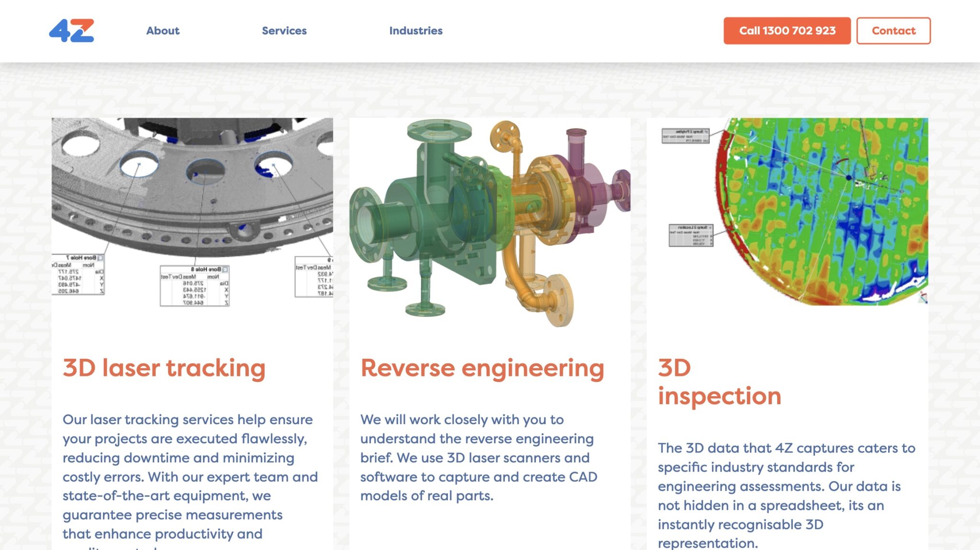This screenshot has width=980, height=550.
Task: Click the Contact button
Action: click(x=893, y=31)
